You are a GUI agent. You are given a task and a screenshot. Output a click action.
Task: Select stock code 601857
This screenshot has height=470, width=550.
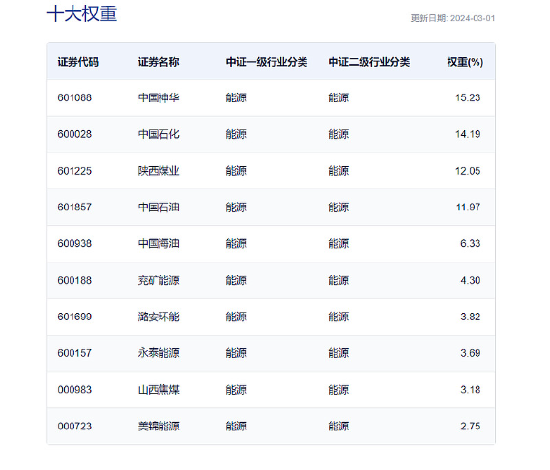[75, 207]
